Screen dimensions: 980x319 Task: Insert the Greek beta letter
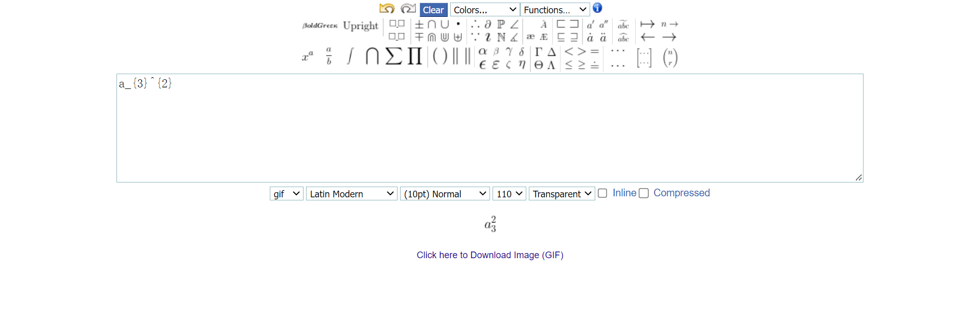496,51
